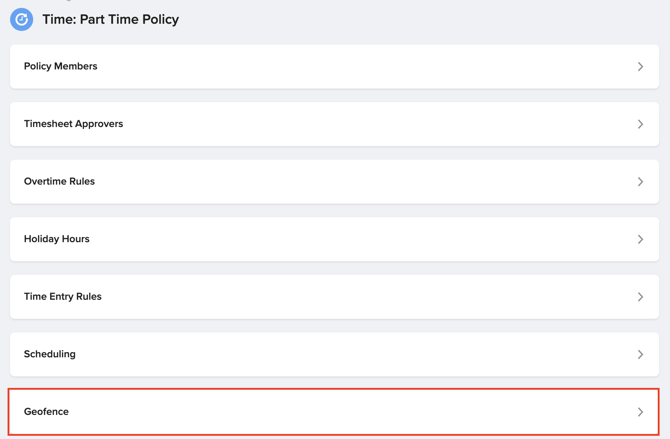This screenshot has height=439, width=670.
Task: Select the Time Entry Rules label
Action: tap(62, 296)
